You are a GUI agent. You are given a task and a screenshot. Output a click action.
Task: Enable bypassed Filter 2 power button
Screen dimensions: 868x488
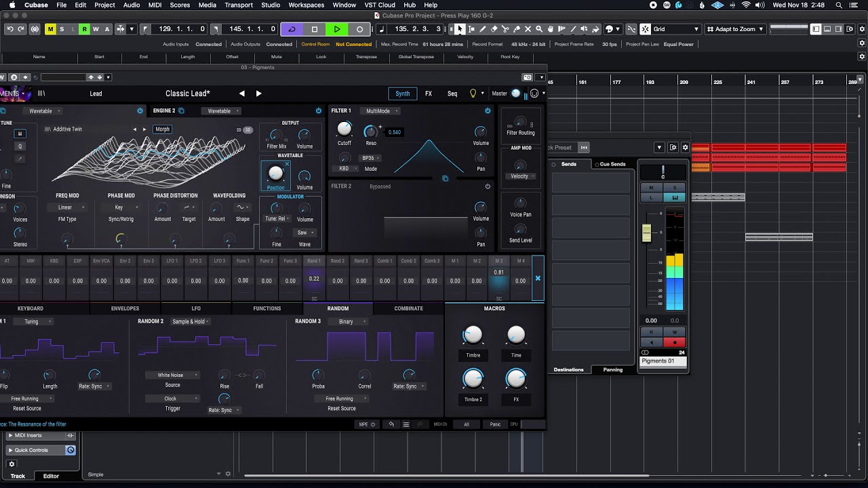pos(487,186)
